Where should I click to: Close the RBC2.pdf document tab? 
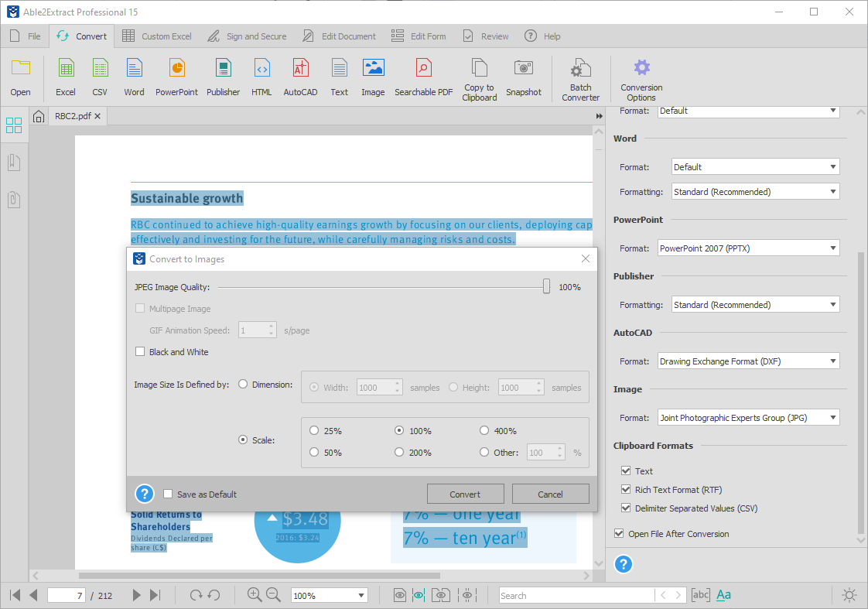click(97, 116)
